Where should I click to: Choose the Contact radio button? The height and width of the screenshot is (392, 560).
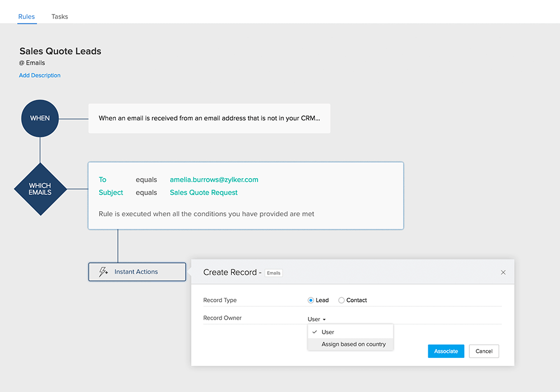(342, 300)
